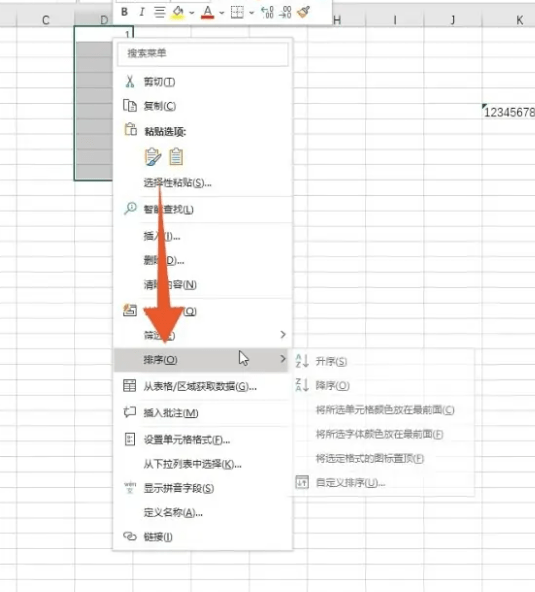Click the search menu input box

[203, 53]
